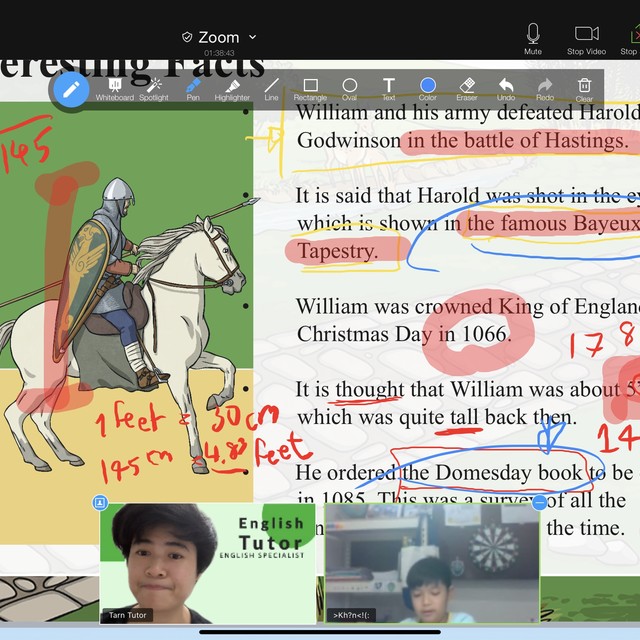The width and height of the screenshot is (640, 640).
Task: Click the meeting timer 01:38:43
Action: (219, 53)
